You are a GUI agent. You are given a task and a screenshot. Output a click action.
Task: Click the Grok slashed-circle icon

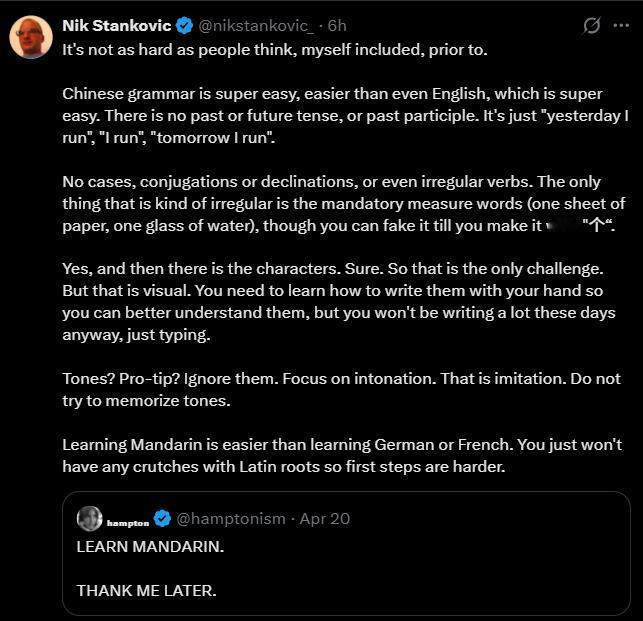tap(592, 26)
